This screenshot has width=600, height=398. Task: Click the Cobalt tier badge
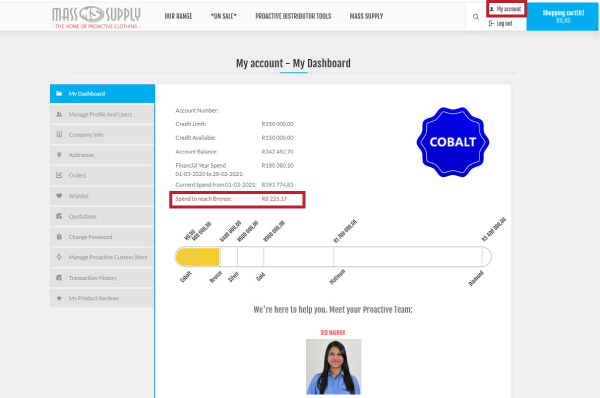click(x=453, y=142)
